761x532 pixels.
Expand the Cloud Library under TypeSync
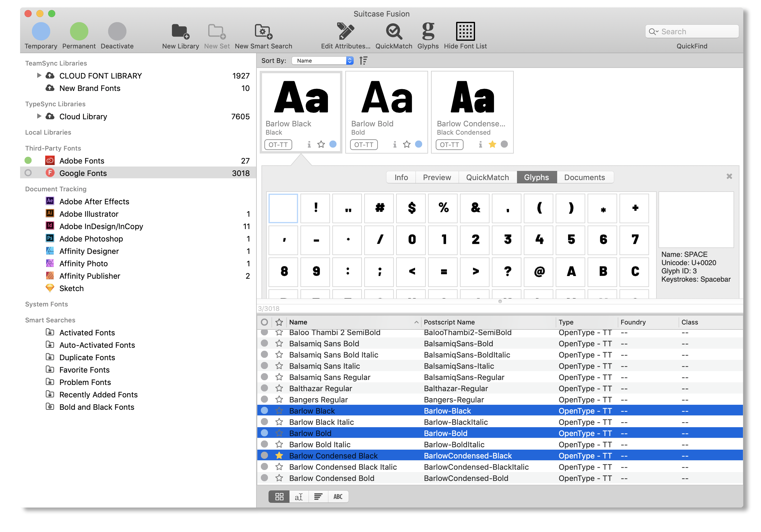(x=39, y=116)
